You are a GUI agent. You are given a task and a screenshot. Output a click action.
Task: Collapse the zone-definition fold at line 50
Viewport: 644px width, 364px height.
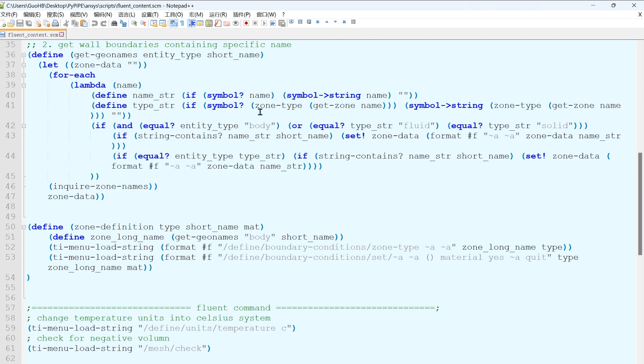click(x=24, y=227)
